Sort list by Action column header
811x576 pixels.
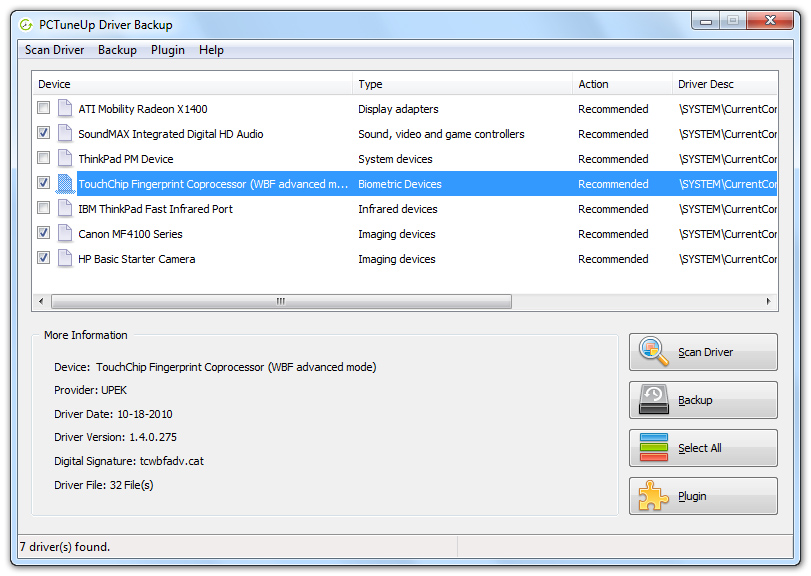622,84
